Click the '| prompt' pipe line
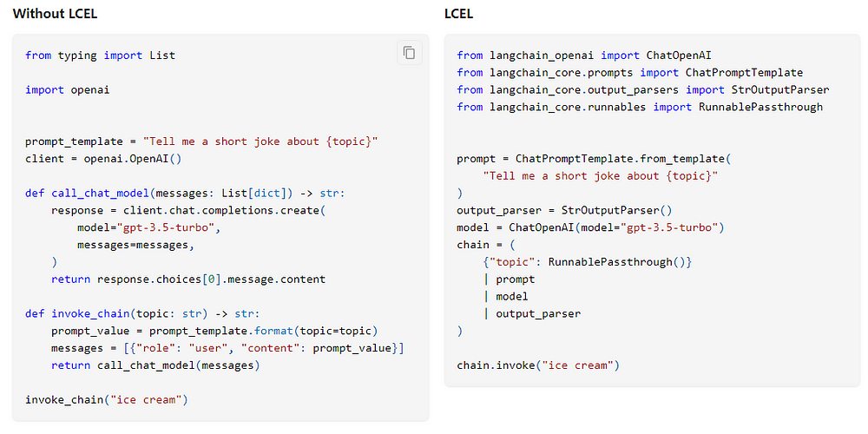 pos(510,279)
